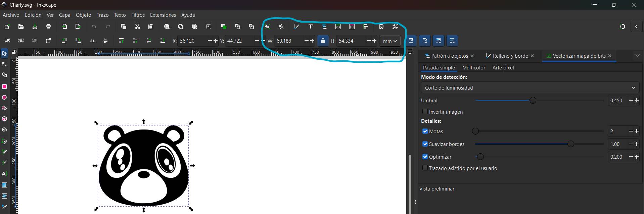The height and width of the screenshot is (214, 644).
Task: Expand the docked dialogs chevron menu
Action: [x=637, y=56]
